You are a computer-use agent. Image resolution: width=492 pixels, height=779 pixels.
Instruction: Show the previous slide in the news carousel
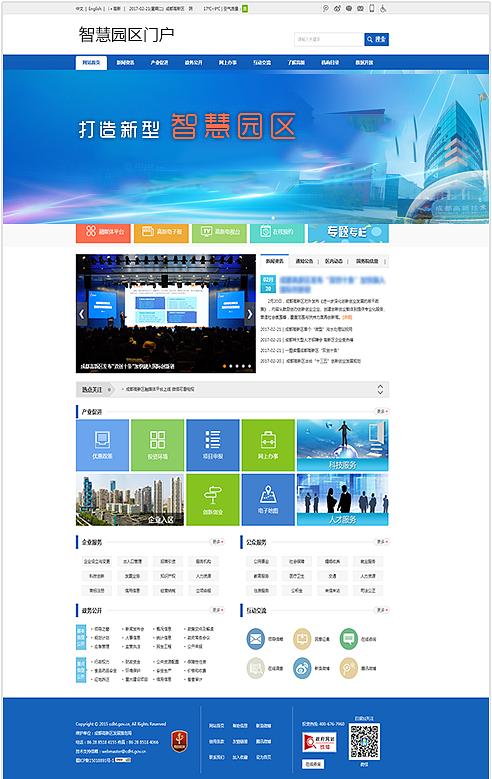coord(82,314)
